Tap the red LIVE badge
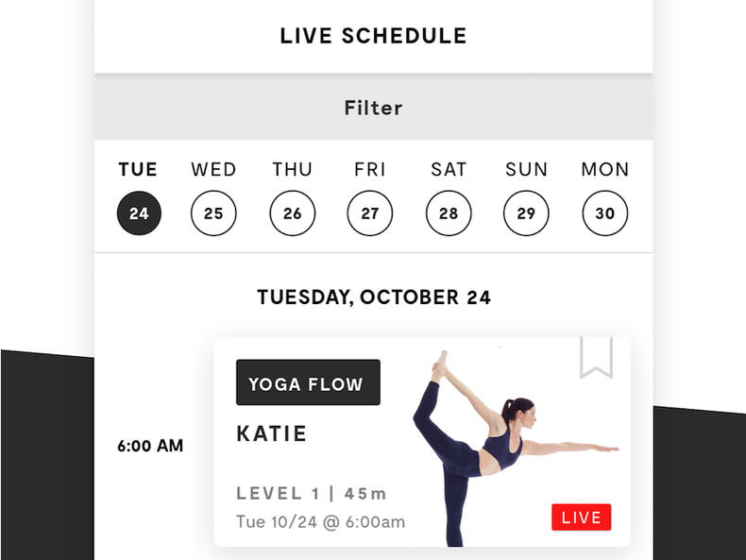Image resolution: width=746 pixels, height=560 pixels. pyautogui.click(x=581, y=518)
